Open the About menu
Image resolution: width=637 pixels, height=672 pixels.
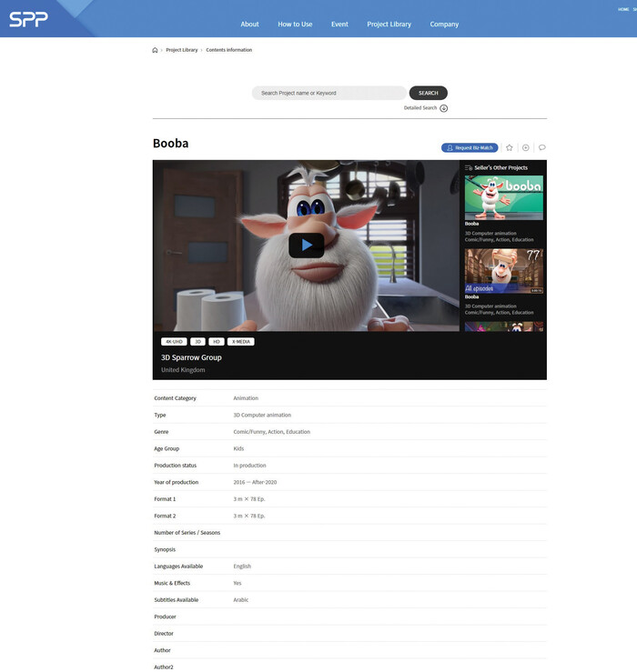click(249, 25)
